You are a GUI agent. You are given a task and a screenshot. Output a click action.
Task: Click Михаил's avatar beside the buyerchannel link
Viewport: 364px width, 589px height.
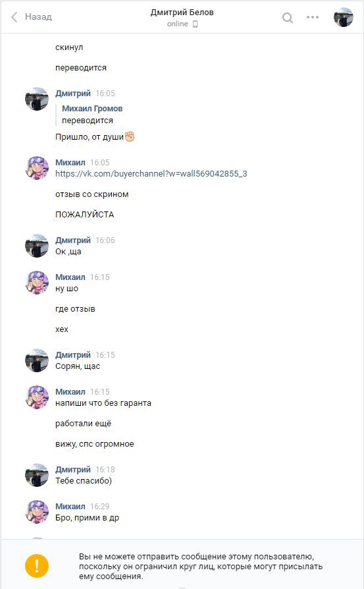click(x=37, y=168)
